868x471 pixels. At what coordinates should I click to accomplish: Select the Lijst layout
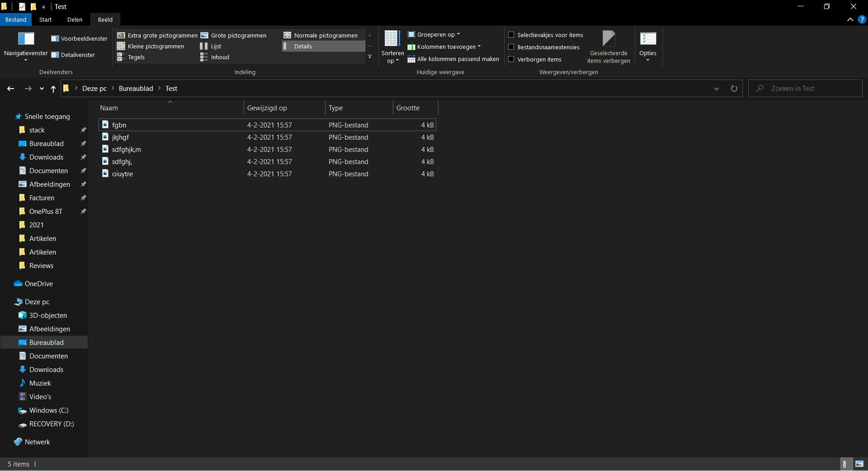(211, 46)
